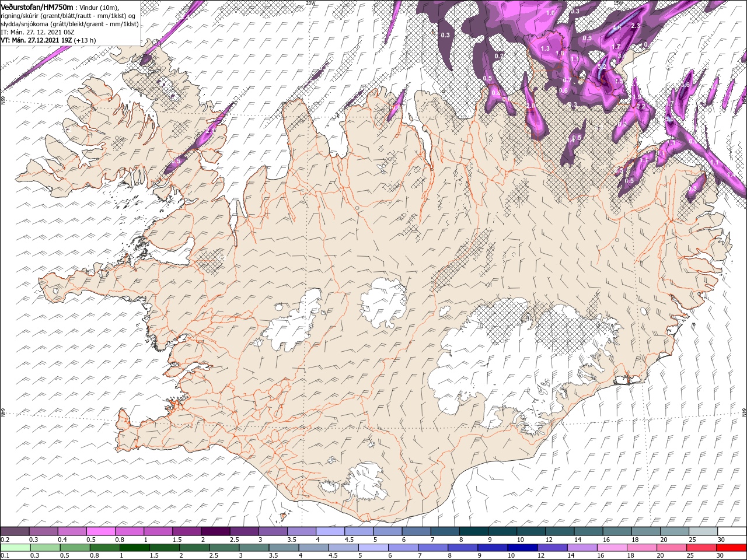This screenshot has height=560, width=747.
Task: Pick the 0.1 pale green swatch, lower legend
Action: click(x=15, y=548)
